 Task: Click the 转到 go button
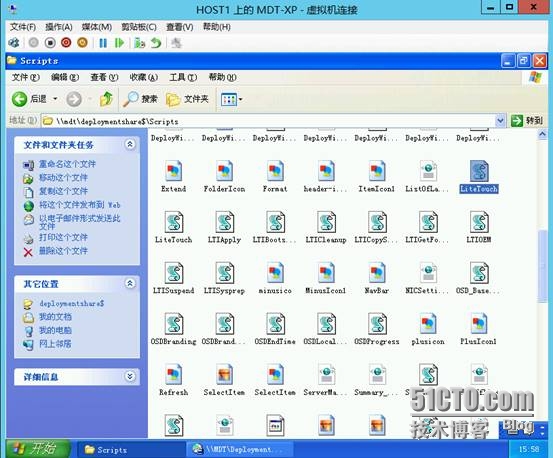[x=527, y=121]
